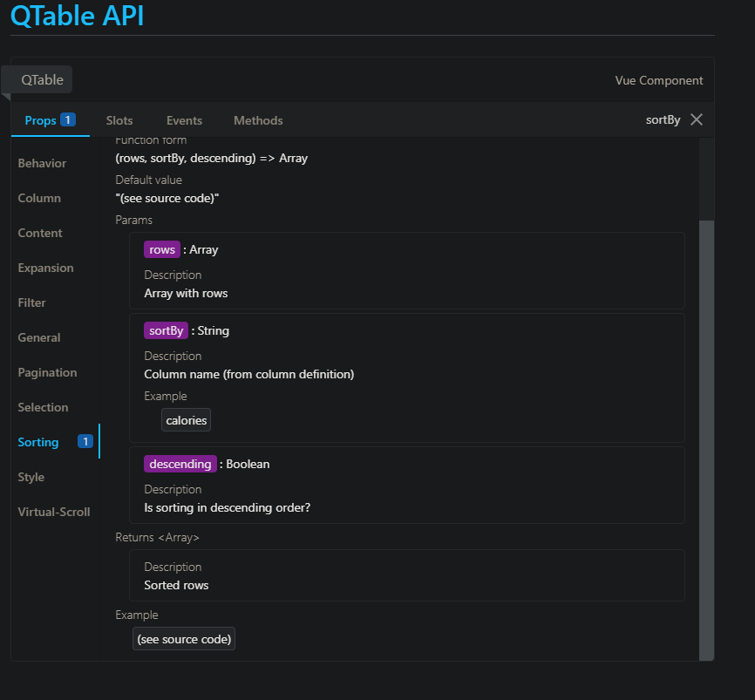Open the Expansion section
The image size is (755, 700).
45,267
